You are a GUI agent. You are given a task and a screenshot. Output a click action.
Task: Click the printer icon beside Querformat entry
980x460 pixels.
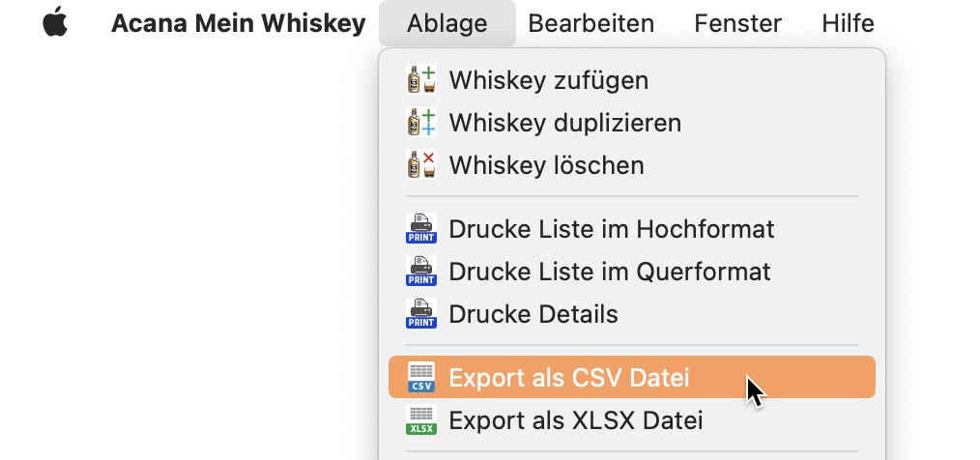pos(420,272)
